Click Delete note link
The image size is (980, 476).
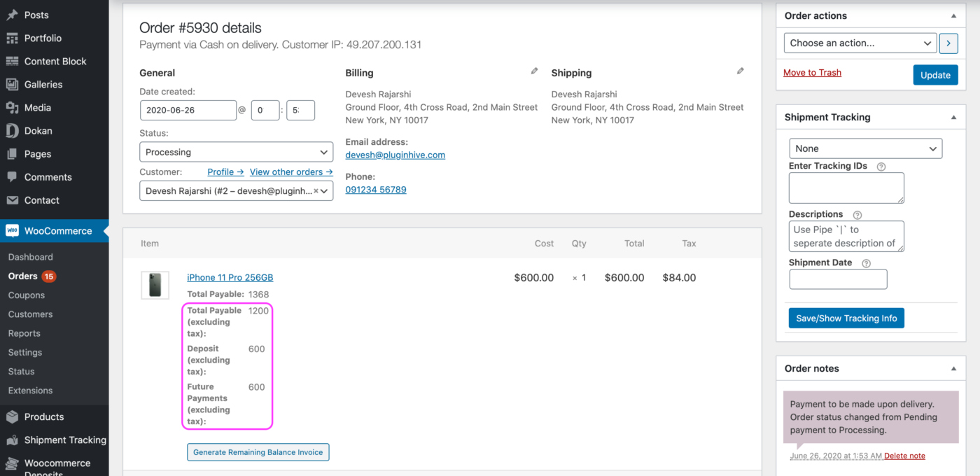(x=904, y=456)
